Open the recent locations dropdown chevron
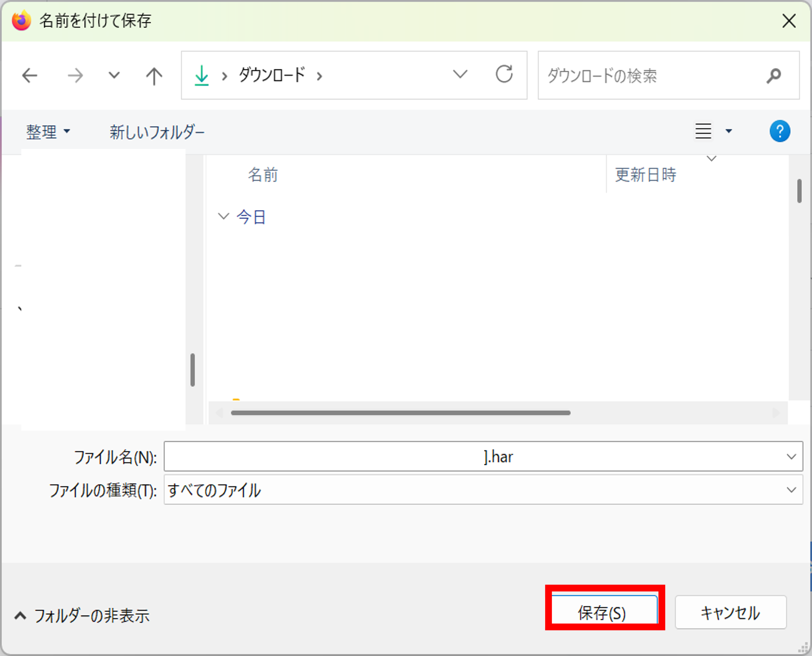This screenshot has height=656, width=812. point(114,75)
